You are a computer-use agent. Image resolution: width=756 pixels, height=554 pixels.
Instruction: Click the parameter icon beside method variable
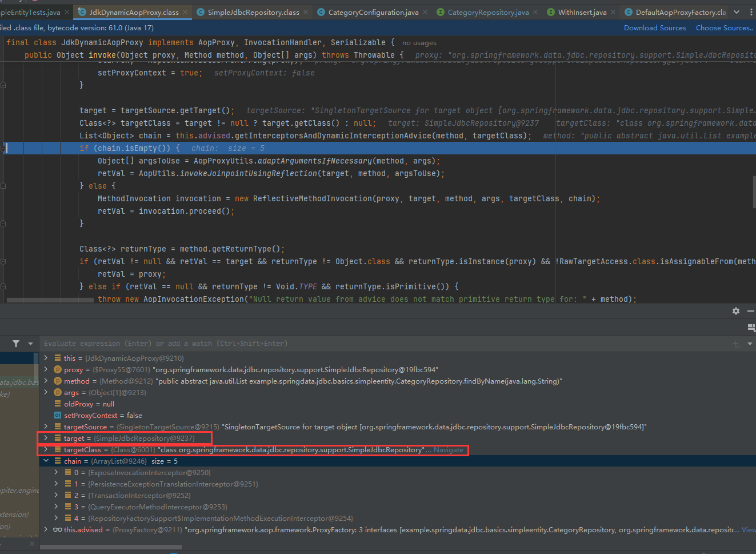tap(58, 381)
